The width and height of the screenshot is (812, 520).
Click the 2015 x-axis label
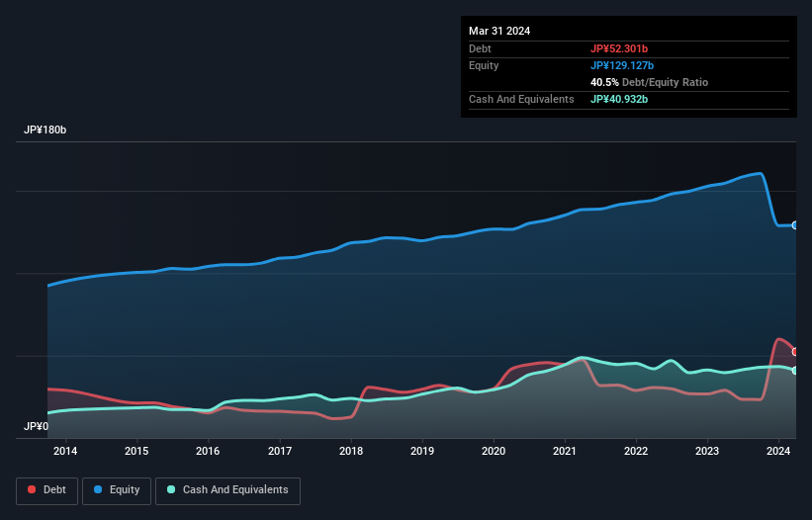click(136, 451)
